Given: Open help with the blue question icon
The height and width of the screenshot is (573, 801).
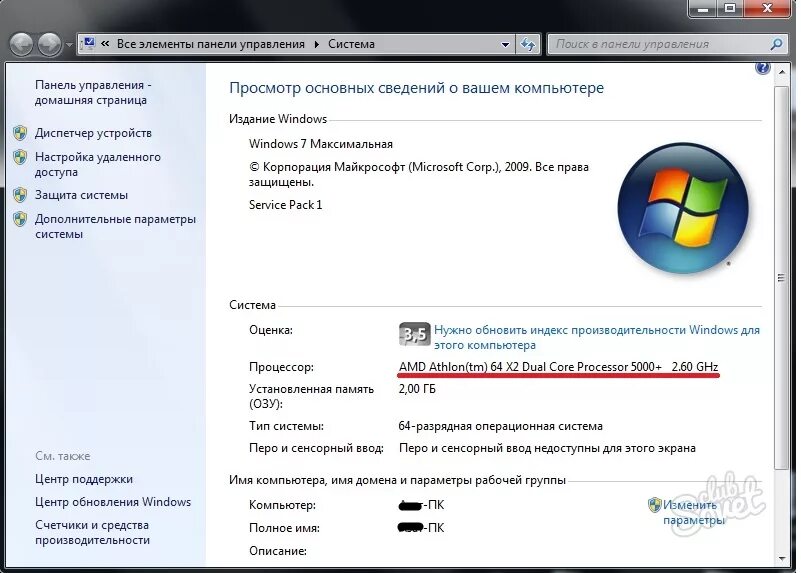Looking at the screenshot, I should click(762, 68).
